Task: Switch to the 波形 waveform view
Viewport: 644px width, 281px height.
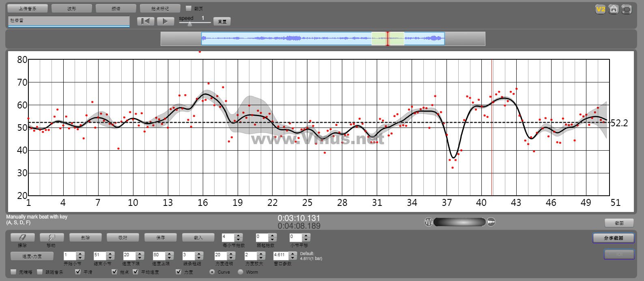Action: coord(72,9)
